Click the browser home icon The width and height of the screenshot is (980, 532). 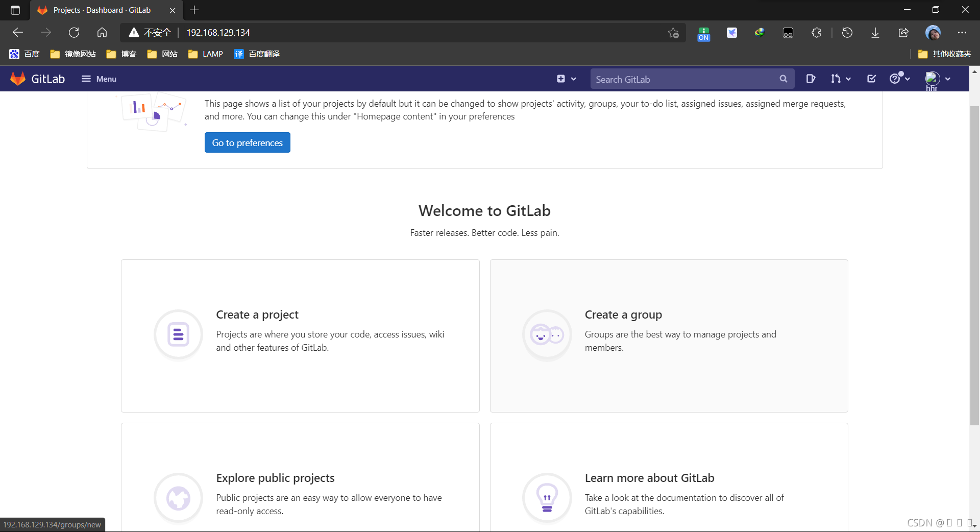[102, 33]
